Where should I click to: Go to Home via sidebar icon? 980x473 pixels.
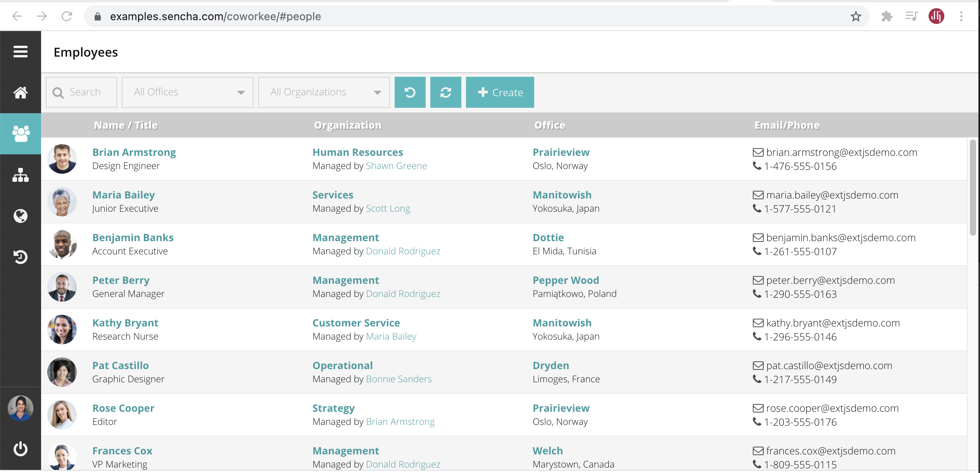[x=20, y=93]
